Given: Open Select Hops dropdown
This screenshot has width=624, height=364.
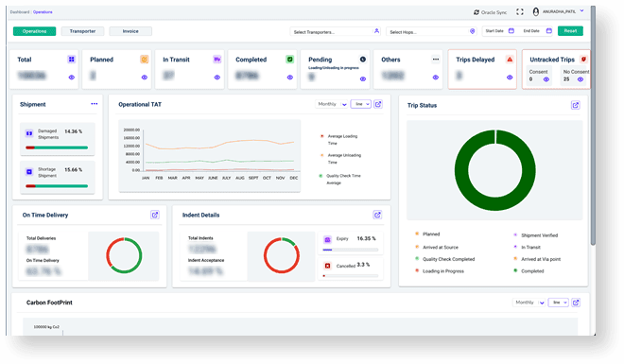Looking at the screenshot, I should [431, 31].
